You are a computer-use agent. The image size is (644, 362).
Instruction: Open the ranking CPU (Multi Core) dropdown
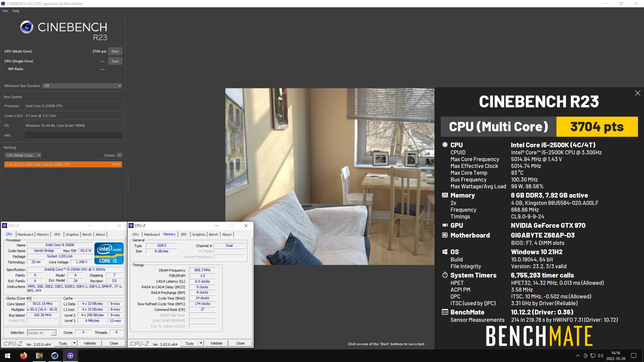[x=23, y=155]
